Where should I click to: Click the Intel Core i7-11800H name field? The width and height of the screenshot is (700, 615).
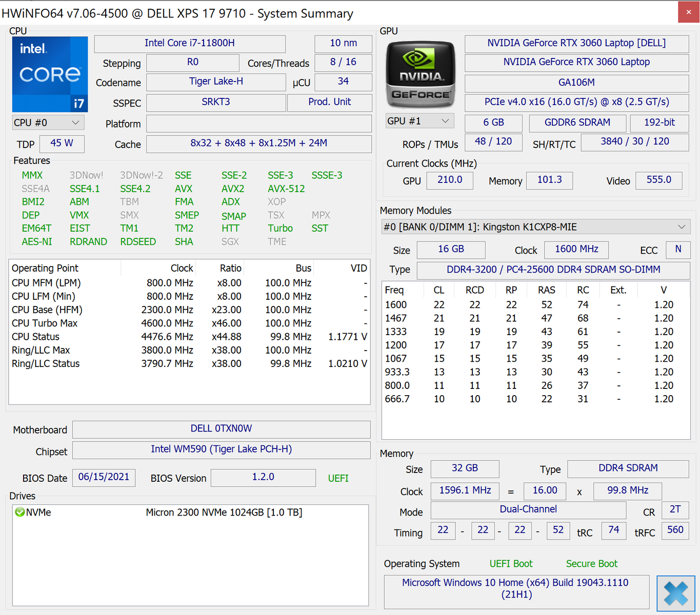click(x=190, y=43)
